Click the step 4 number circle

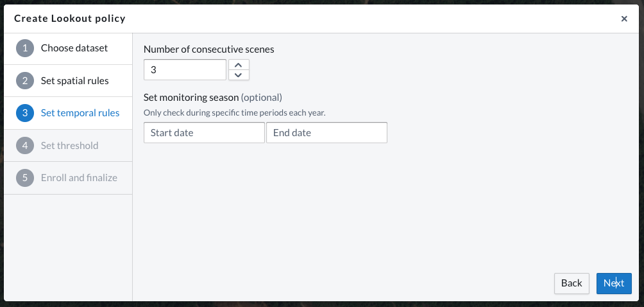point(25,146)
